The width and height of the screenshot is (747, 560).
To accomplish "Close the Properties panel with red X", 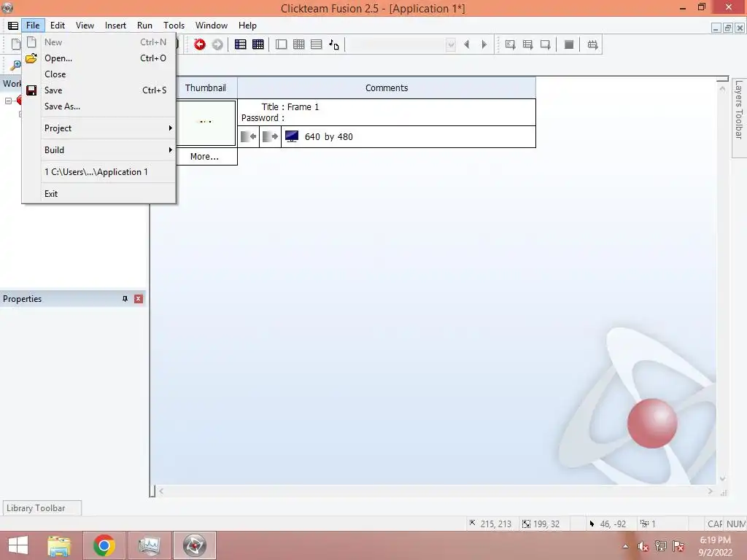I will coord(139,299).
